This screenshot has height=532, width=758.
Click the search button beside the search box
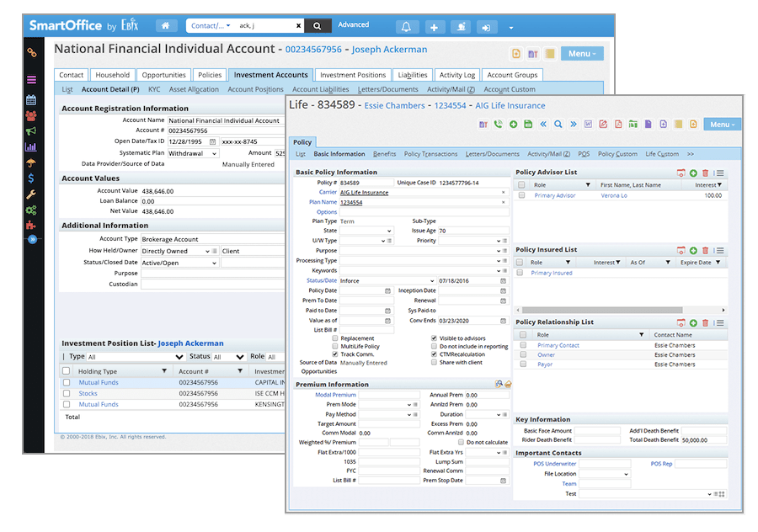(317, 26)
